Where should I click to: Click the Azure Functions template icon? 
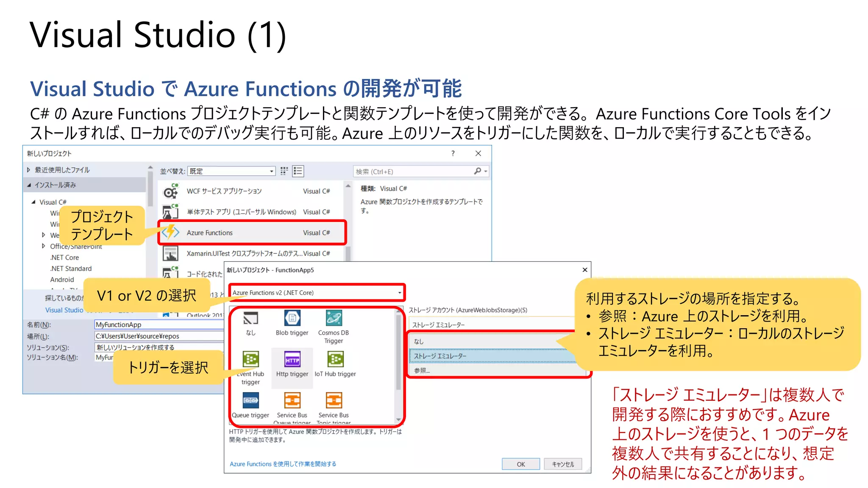pos(170,232)
